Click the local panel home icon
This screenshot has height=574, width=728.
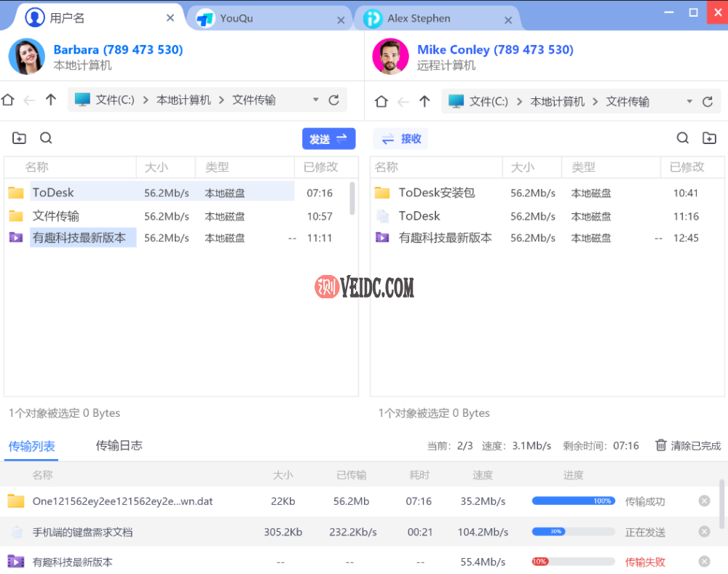coord(8,100)
